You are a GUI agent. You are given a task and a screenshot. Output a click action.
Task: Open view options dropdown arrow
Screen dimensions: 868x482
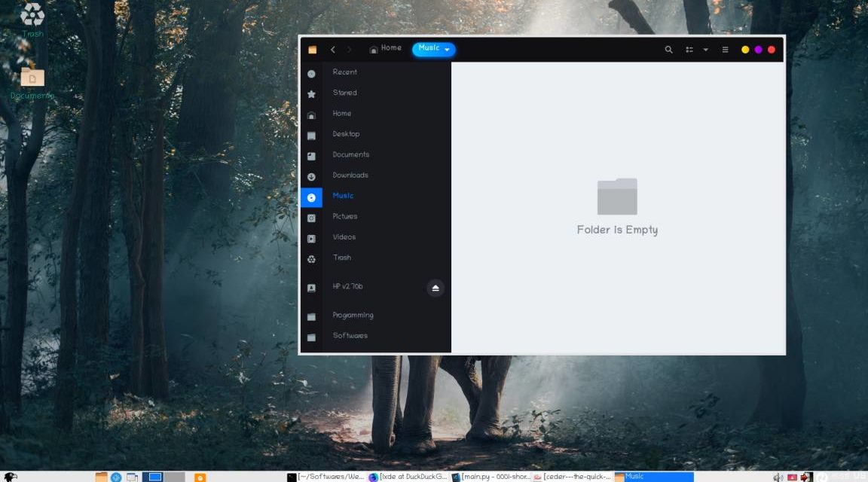point(706,49)
